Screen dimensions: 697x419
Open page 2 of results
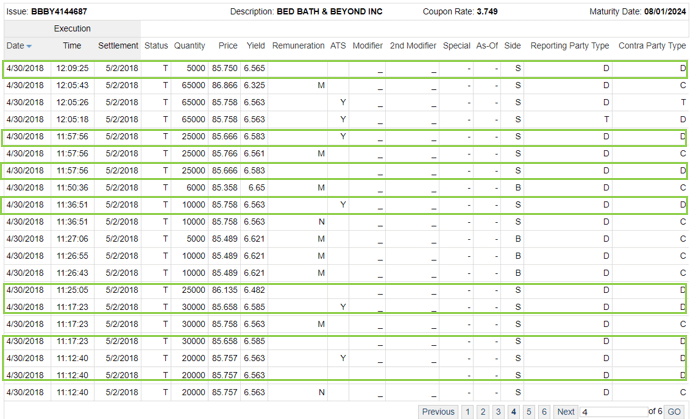(483, 411)
